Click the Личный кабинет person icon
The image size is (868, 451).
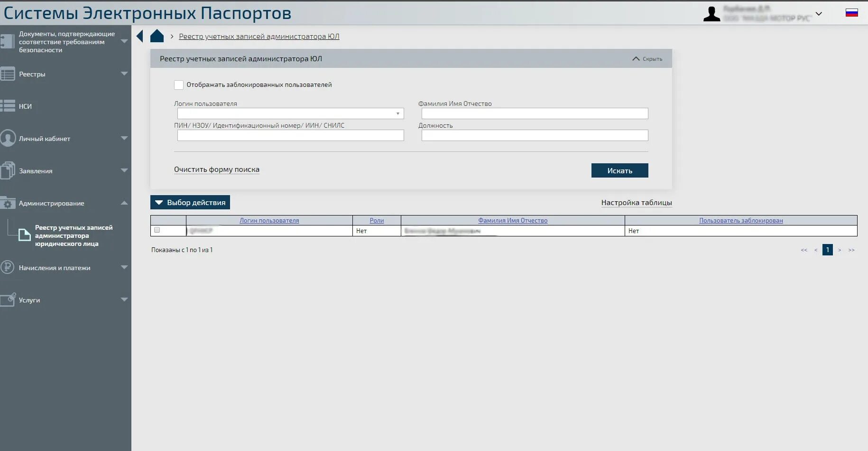tap(8, 138)
